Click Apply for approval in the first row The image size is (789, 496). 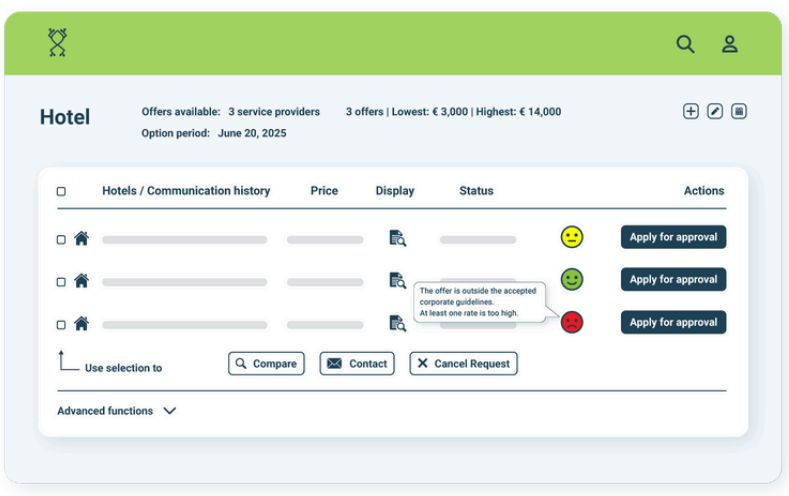[673, 237]
